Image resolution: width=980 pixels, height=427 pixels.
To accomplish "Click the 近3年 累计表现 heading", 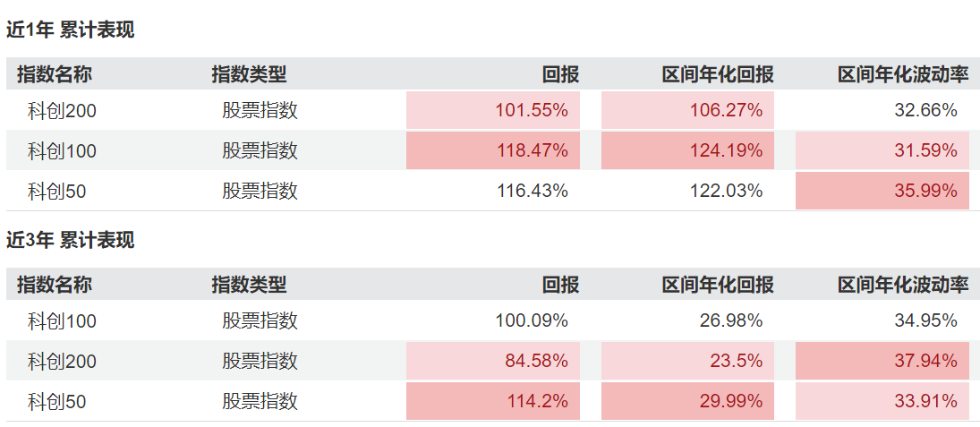I will pyautogui.click(x=70, y=240).
